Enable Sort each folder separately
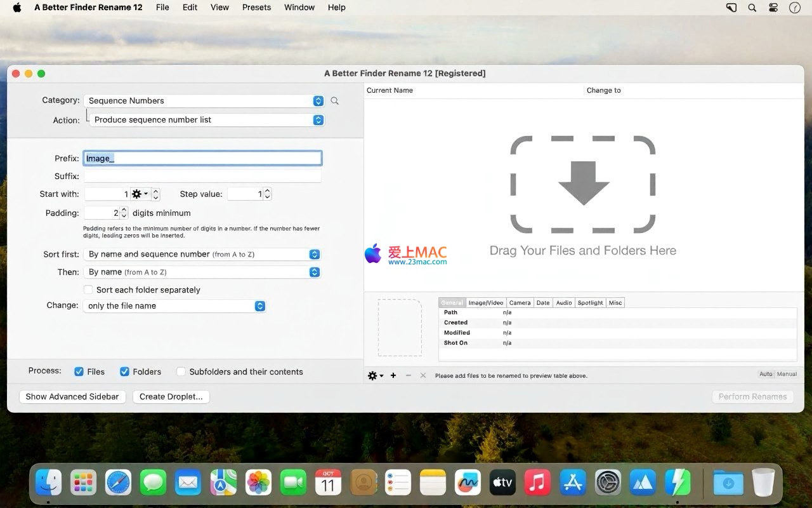 89,290
